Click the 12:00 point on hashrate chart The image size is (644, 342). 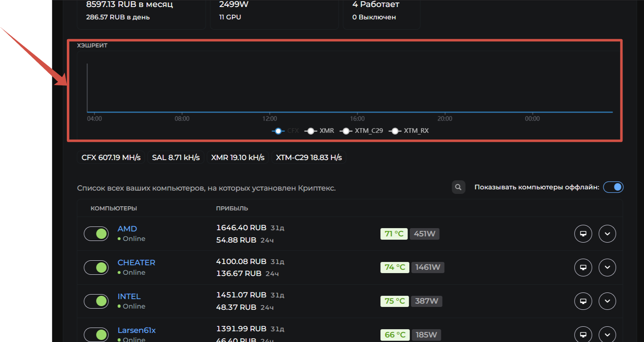pyautogui.click(x=270, y=112)
